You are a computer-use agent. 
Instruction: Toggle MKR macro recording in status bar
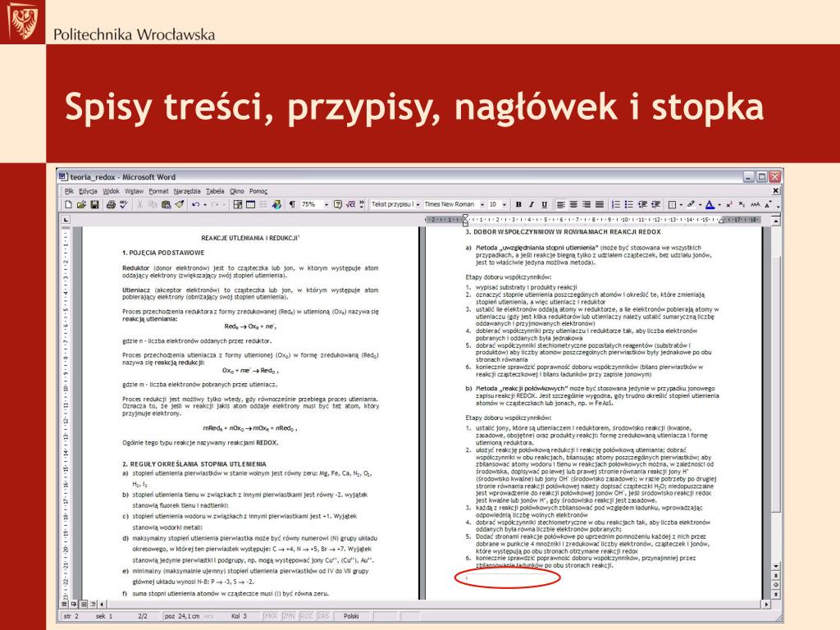[x=272, y=616]
